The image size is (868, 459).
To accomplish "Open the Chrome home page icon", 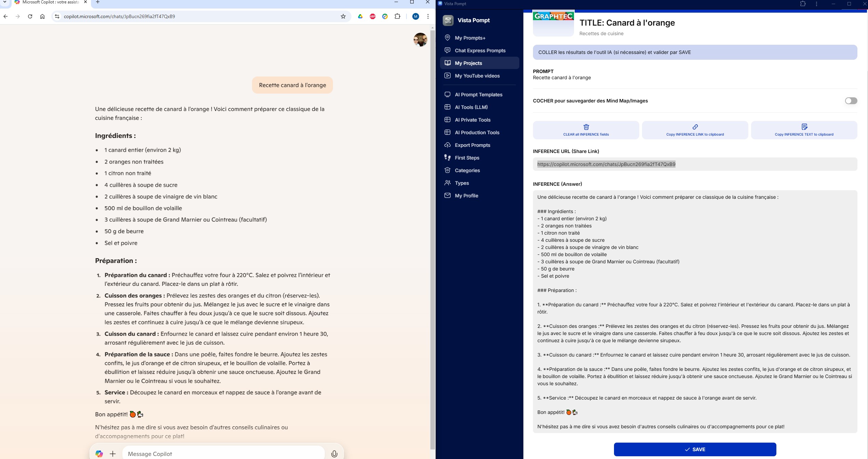I will click(42, 16).
